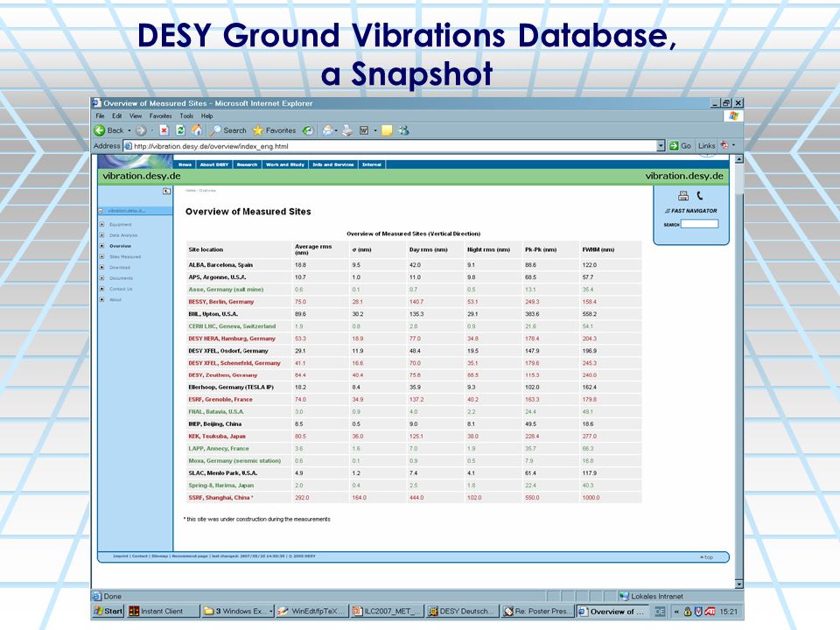840x630 pixels.
Task: Open the File menu
Action: 100,115
